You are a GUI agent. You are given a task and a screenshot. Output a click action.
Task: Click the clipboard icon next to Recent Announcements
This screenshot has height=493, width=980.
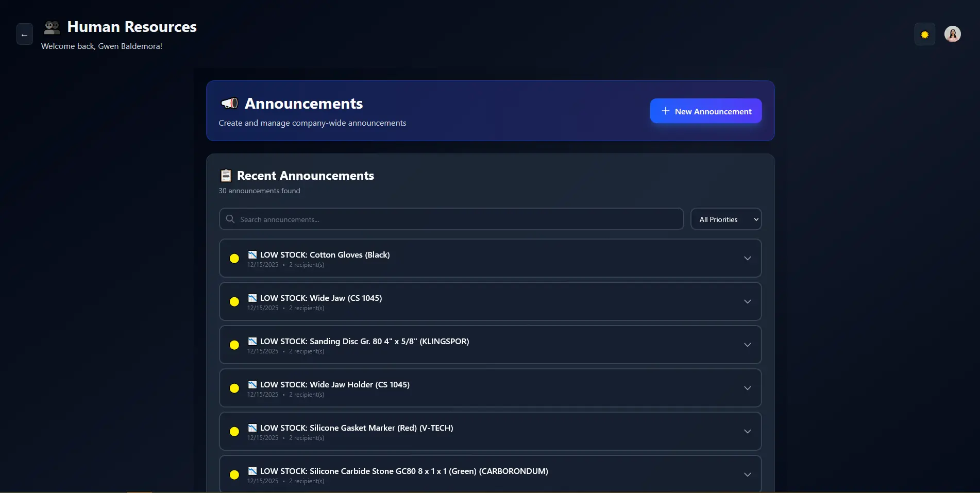click(226, 175)
